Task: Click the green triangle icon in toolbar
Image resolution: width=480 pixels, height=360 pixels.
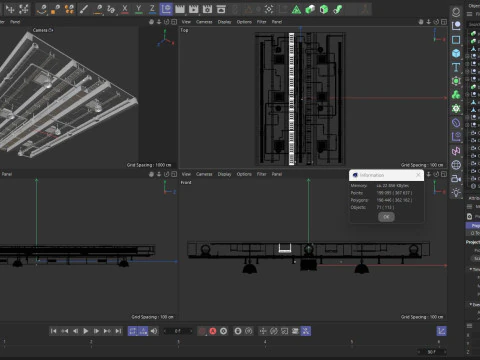Action: point(296,9)
